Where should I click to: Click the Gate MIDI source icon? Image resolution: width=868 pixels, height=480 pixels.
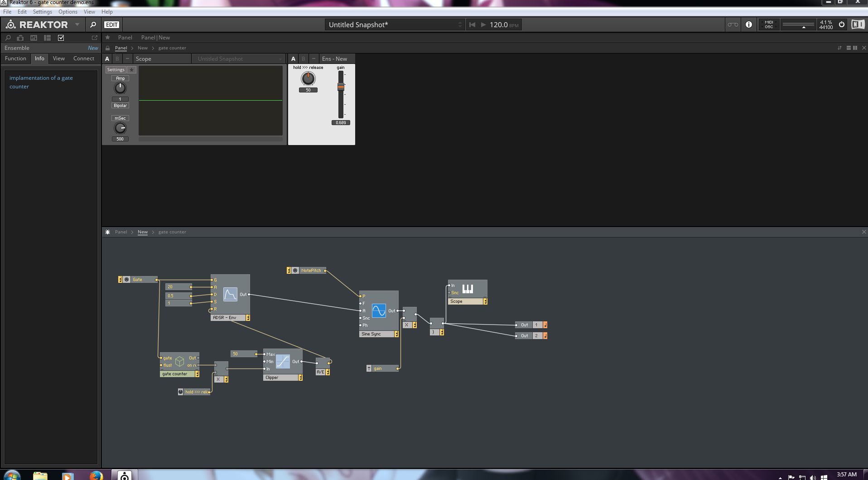pos(127,280)
